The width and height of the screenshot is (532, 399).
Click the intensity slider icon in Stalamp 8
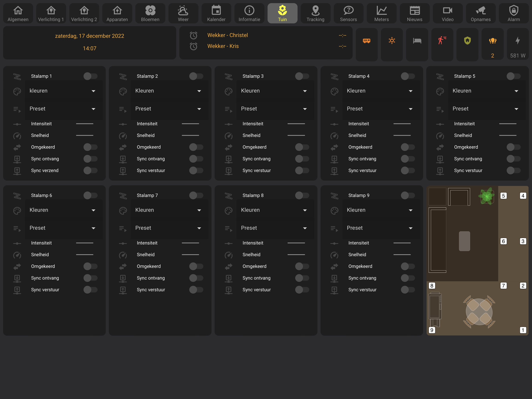[228, 244]
